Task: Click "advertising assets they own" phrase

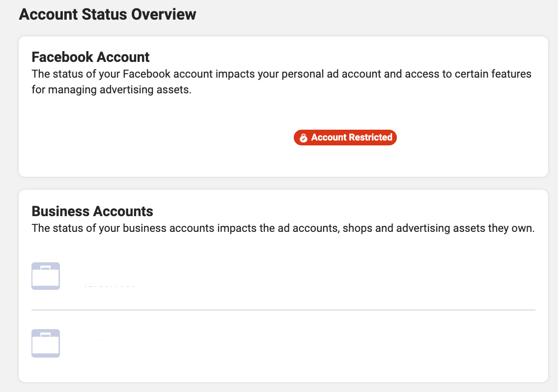Action: (x=465, y=229)
